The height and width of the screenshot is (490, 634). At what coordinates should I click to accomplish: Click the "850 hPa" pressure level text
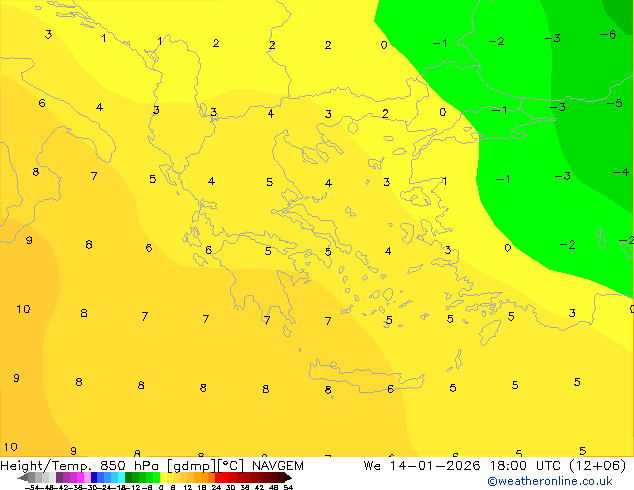click(129, 466)
